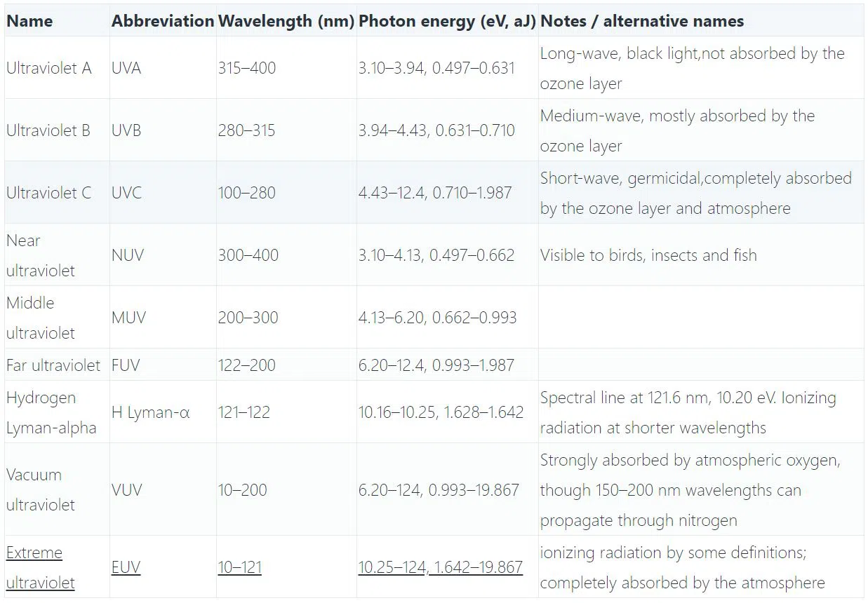Click the 3.10–3.94, 0.497–0.631 energy cell
This screenshot has width=868, height=603.
pyautogui.click(x=436, y=68)
